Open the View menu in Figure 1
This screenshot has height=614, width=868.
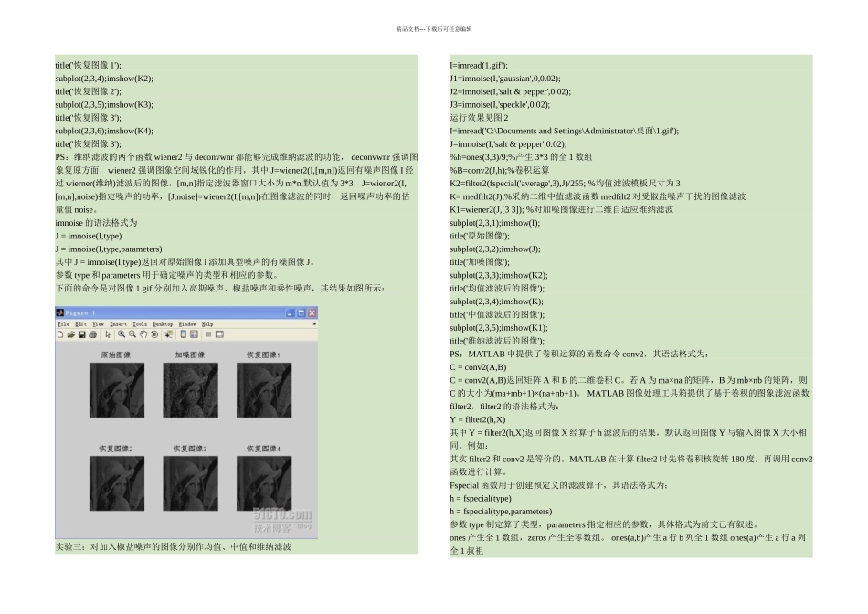(x=98, y=323)
